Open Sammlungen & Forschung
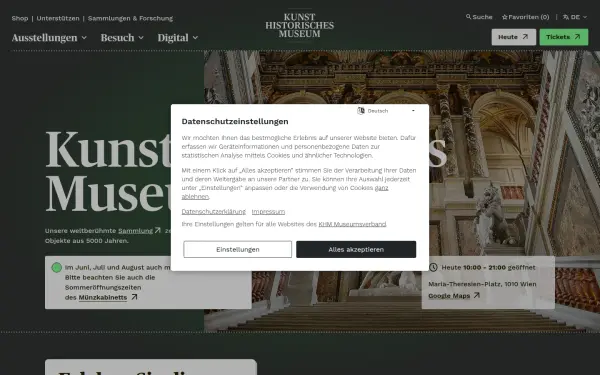 coord(130,18)
